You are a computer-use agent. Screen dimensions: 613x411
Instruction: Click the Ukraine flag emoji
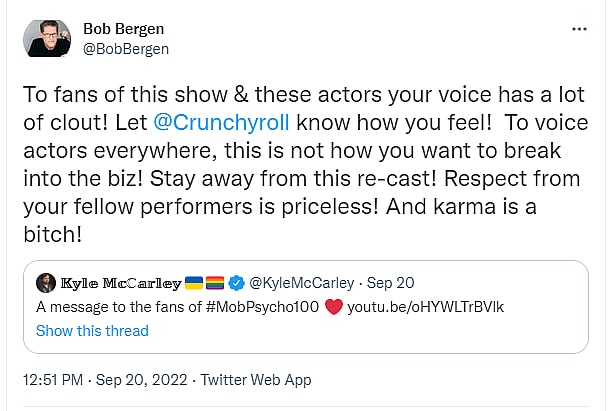(x=196, y=283)
